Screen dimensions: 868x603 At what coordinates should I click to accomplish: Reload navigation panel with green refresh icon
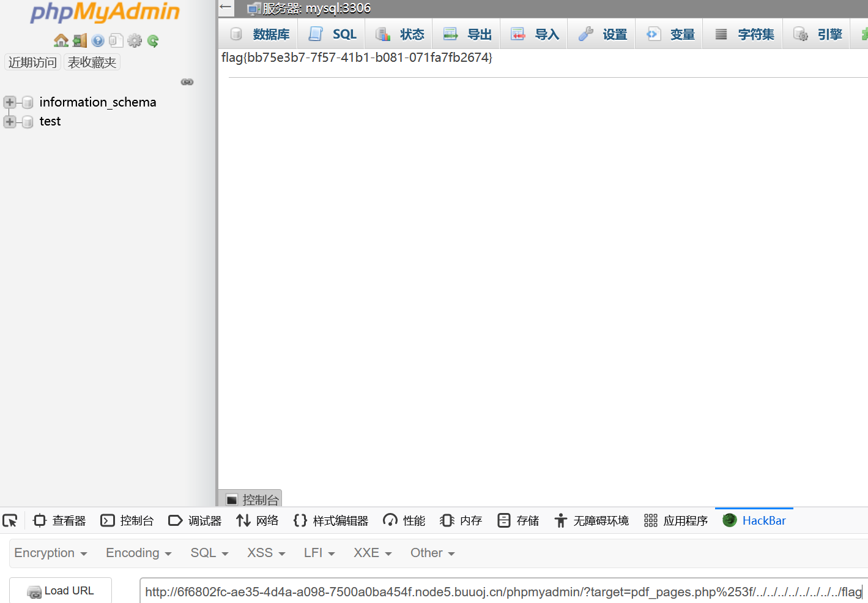153,40
